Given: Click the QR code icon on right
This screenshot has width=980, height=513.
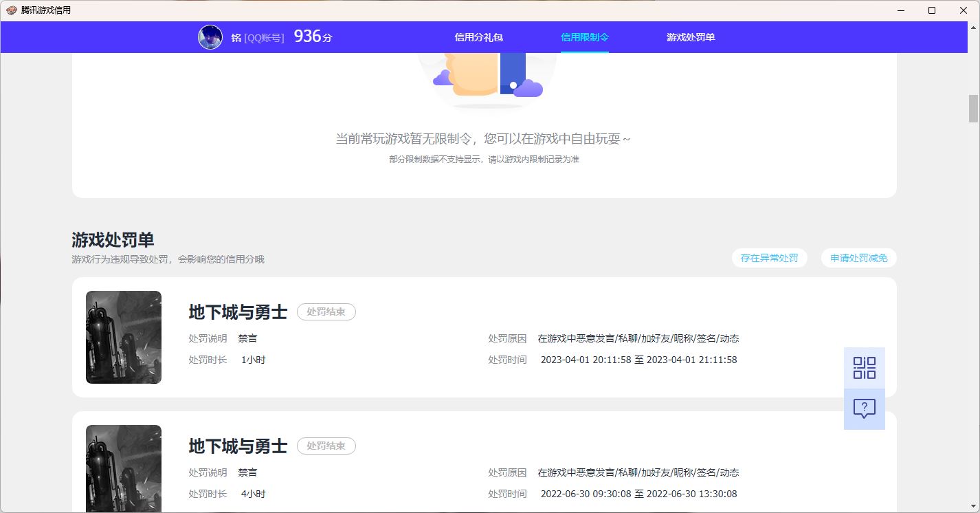Looking at the screenshot, I should coord(864,368).
